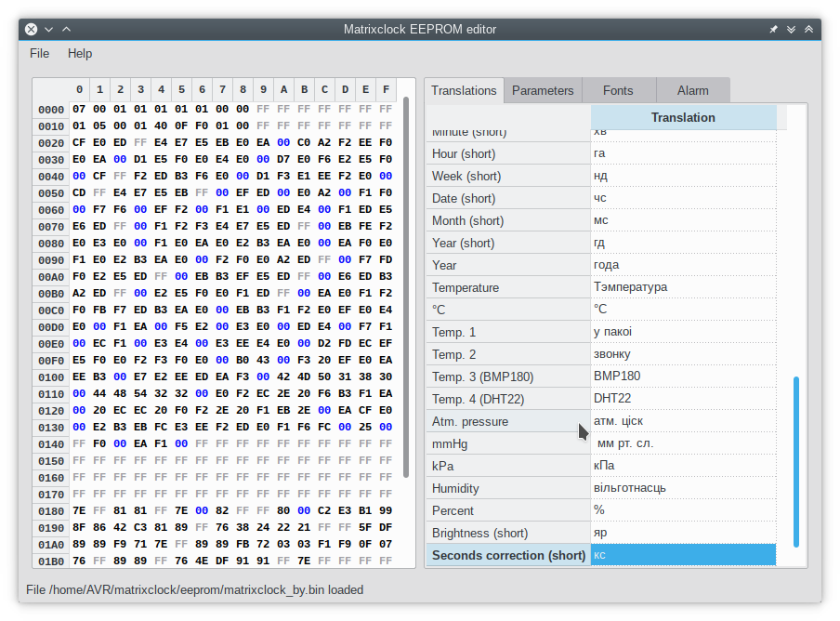This screenshot has width=840, height=621.
Task: Switch to the Parameters tab
Action: click(x=543, y=90)
